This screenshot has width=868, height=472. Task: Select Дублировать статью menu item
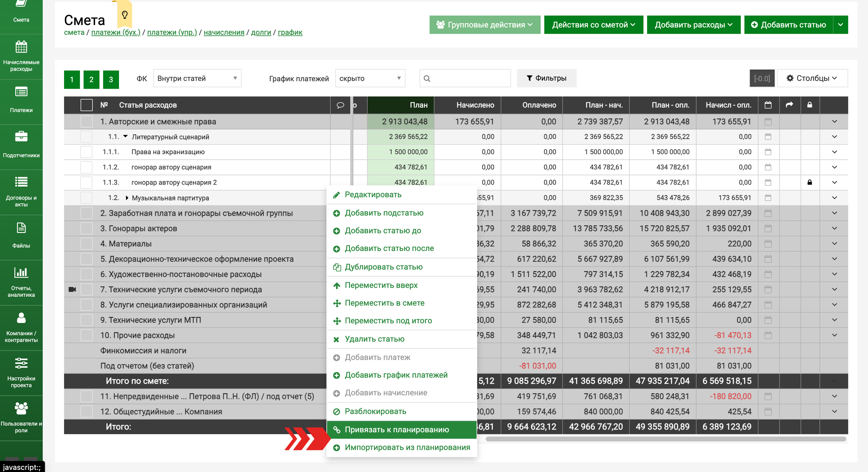point(402,267)
